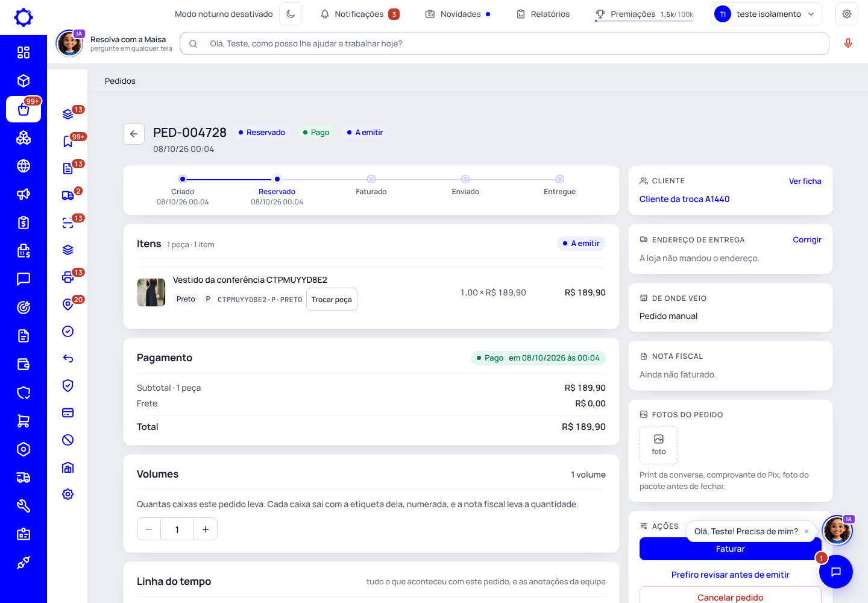Open the credit card icon in the secondary sidebar

click(x=68, y=412)
